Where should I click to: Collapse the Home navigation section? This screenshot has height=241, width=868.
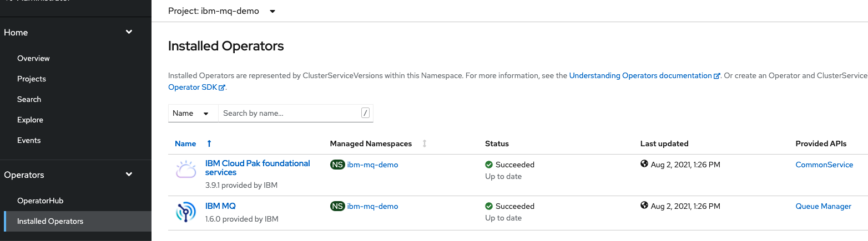(x=129, y=32)
